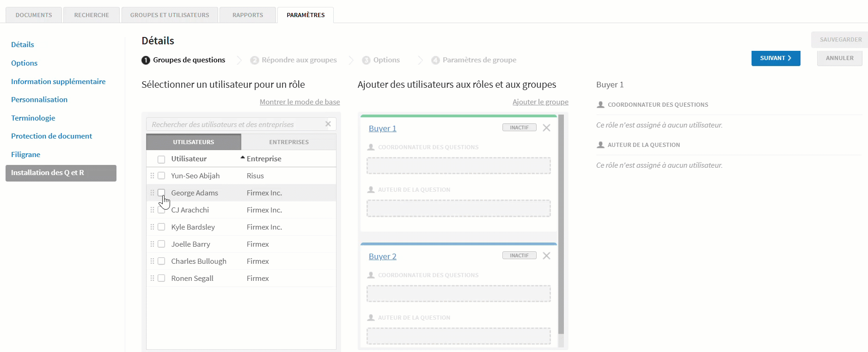
Task: Open Protection de document in sidebar
Action: tap(51, 136)
